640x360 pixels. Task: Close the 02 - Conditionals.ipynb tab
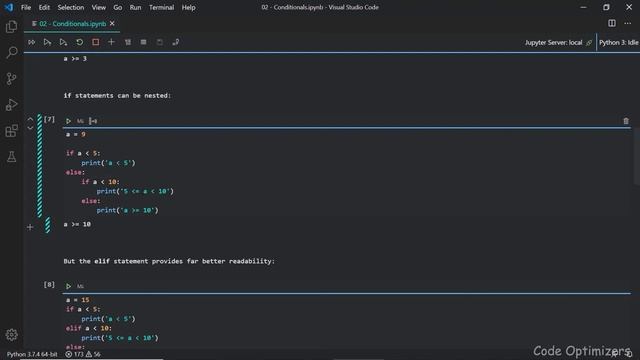tap(112, 23)
